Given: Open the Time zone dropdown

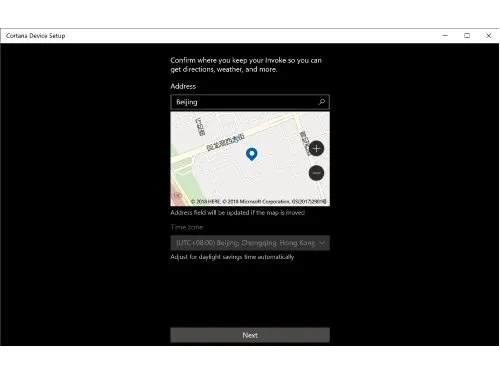Looking at the screenshot, I should pyautogui.click(x=250, y=243).
